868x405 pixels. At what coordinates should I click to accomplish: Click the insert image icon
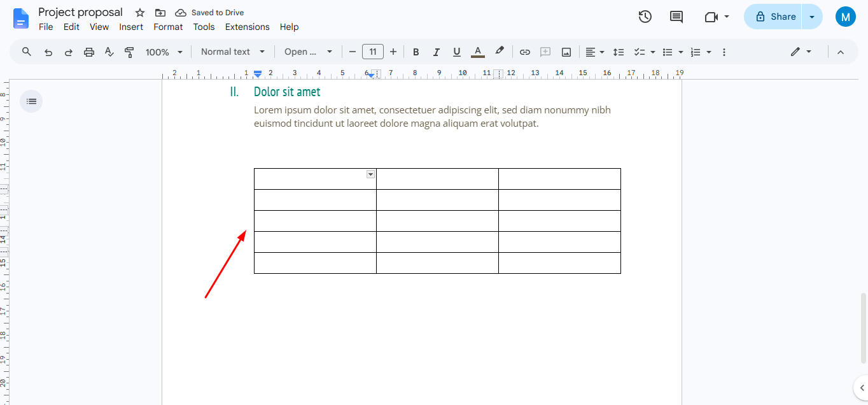coord(566,52)
